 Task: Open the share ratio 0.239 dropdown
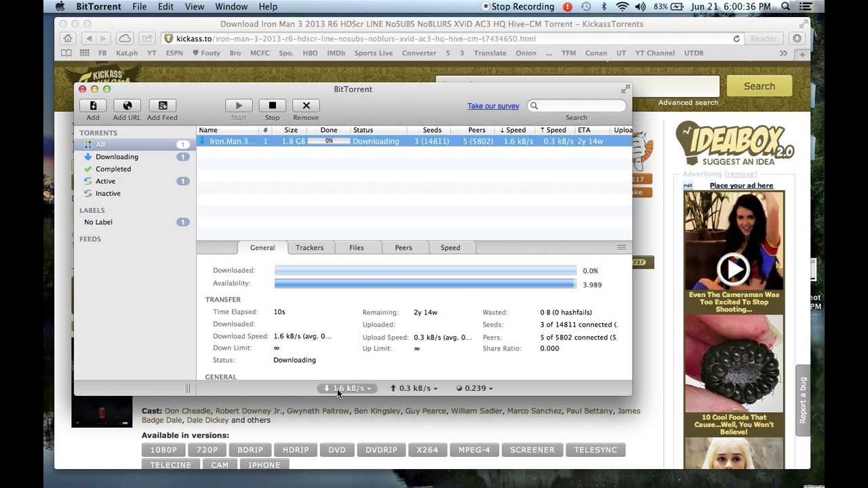click(474, 388)
